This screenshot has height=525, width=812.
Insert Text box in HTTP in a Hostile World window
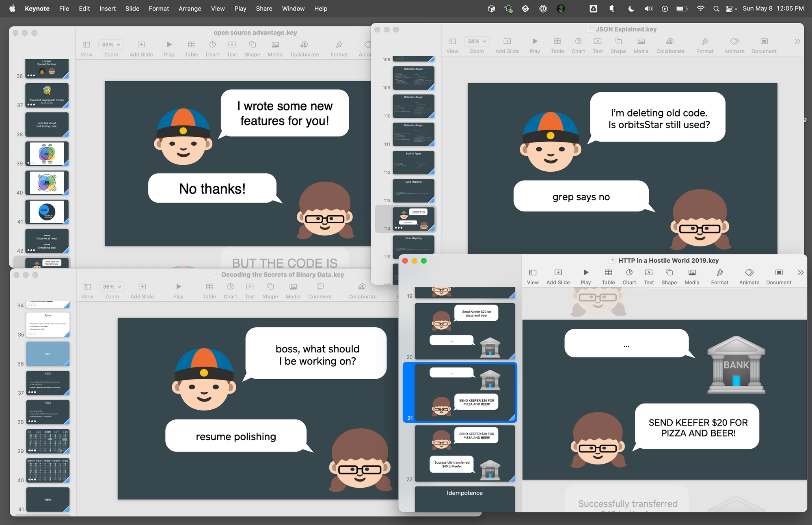(649, 277)
